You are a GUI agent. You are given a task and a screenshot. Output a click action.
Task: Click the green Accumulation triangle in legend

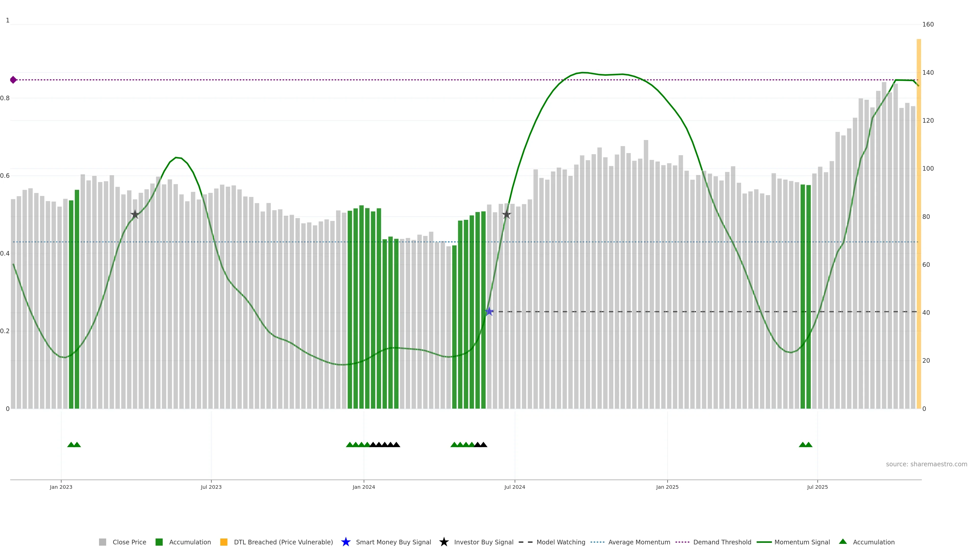tap(843, 542)
